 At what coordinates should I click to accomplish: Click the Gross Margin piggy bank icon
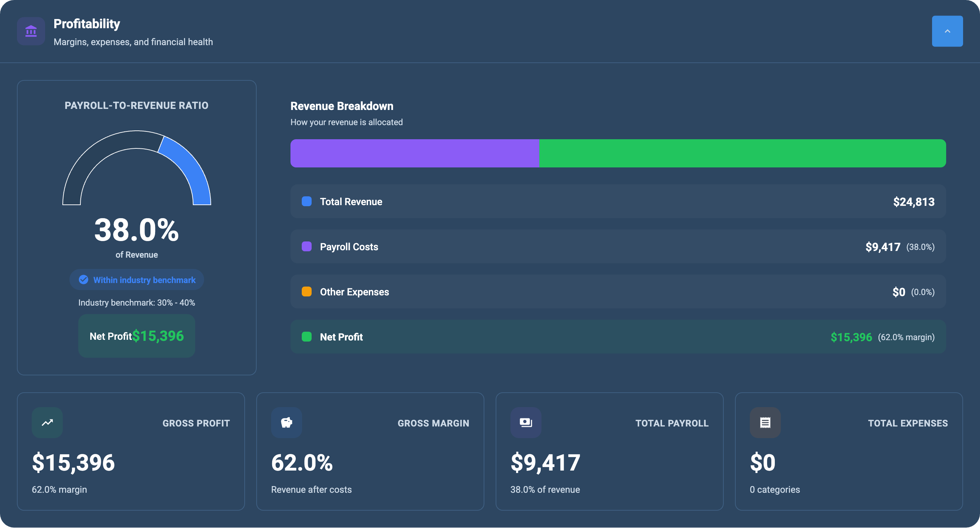coord(286,423)
